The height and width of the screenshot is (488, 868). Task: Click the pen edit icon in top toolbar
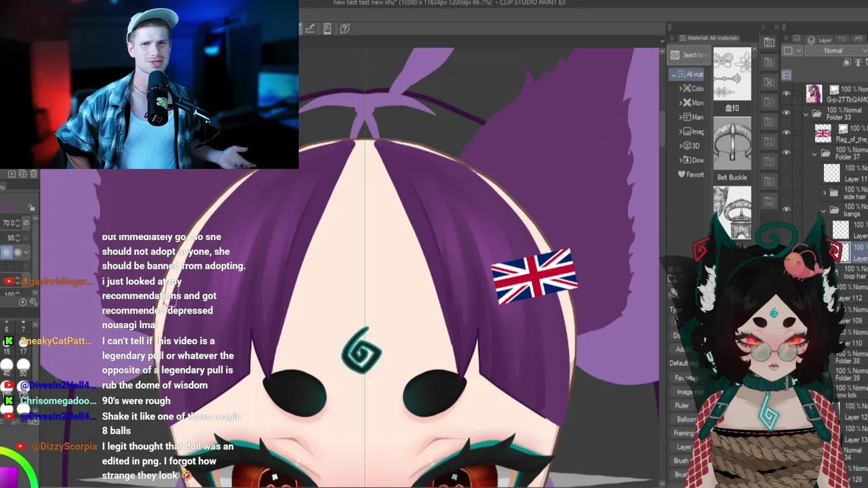tap(310, 28)
